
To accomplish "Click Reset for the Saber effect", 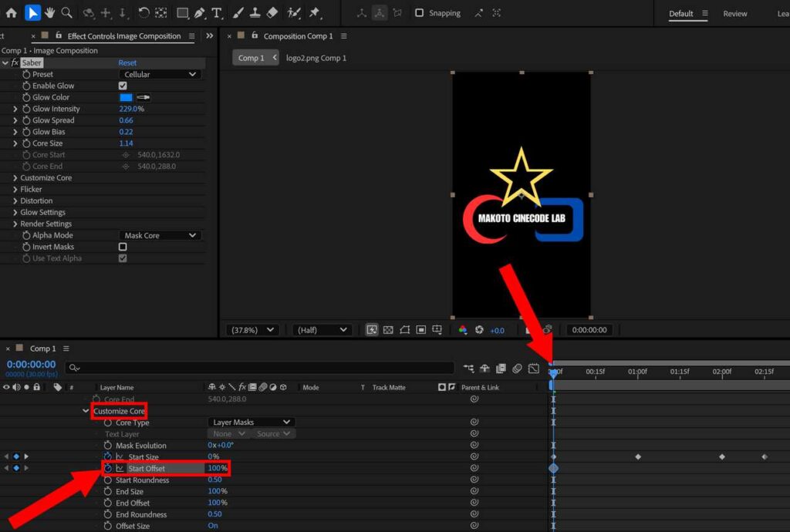I will (127, 62).
